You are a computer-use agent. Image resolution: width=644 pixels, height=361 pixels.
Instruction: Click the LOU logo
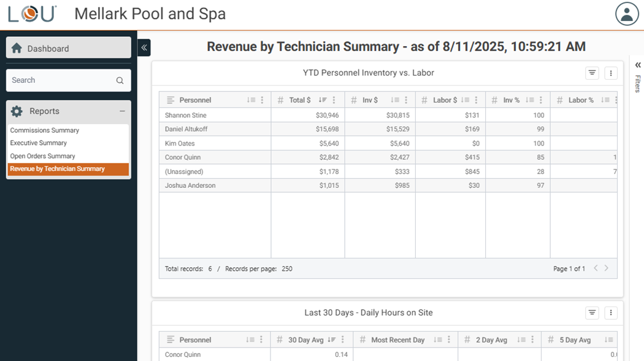point(32,14)
